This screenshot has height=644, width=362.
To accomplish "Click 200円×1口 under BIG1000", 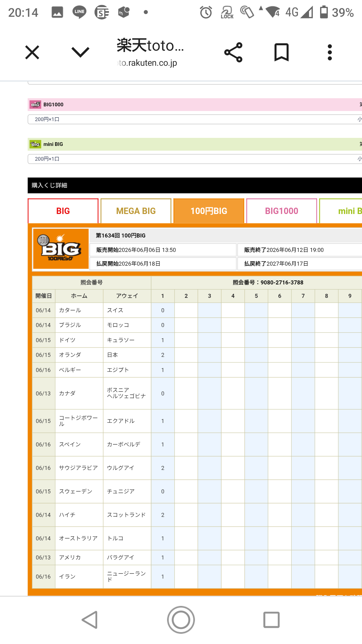I will pyautogui.click(x=47, y=119).
